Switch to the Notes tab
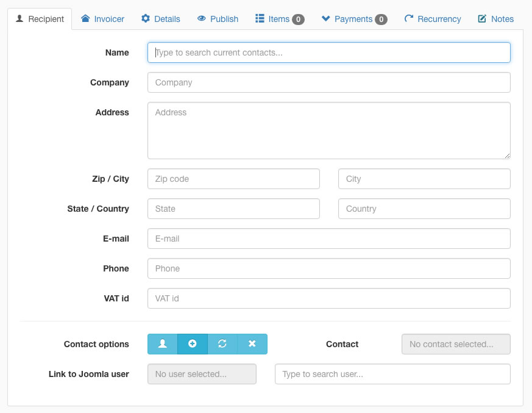The image size is (532, 413). coord(496,19)
